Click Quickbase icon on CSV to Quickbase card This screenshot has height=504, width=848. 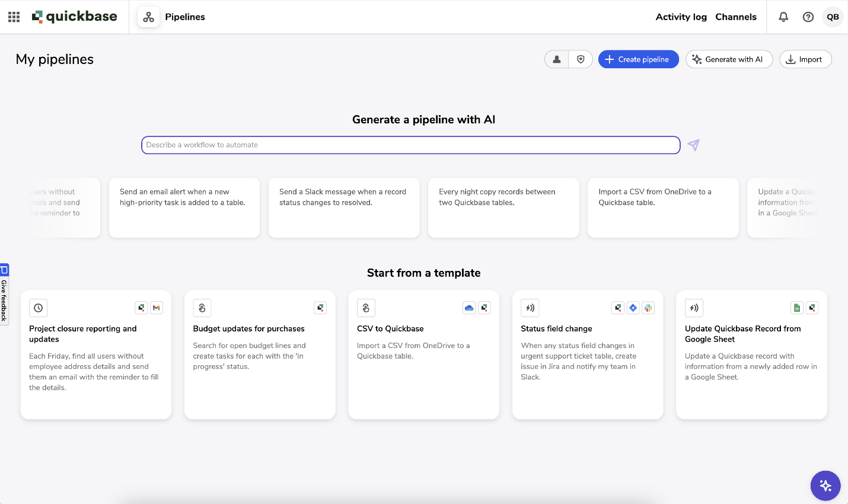click(484, 308)
